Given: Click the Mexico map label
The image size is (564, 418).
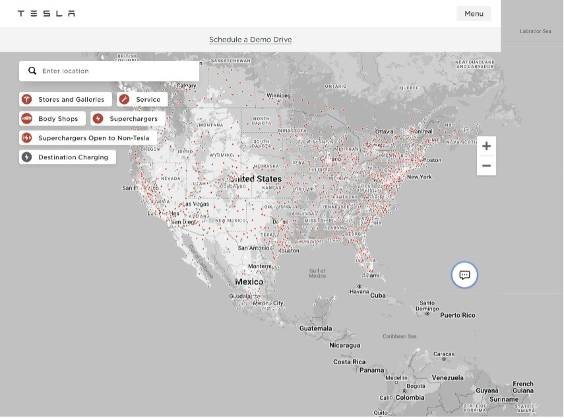Looking at the screenshot, I should coord(249,282).
